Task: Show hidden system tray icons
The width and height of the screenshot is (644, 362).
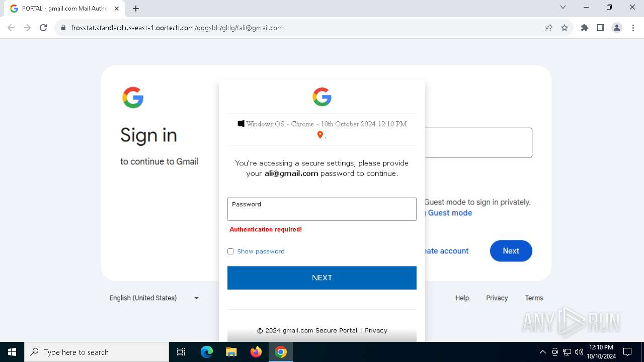Action: tap(542, 352)
